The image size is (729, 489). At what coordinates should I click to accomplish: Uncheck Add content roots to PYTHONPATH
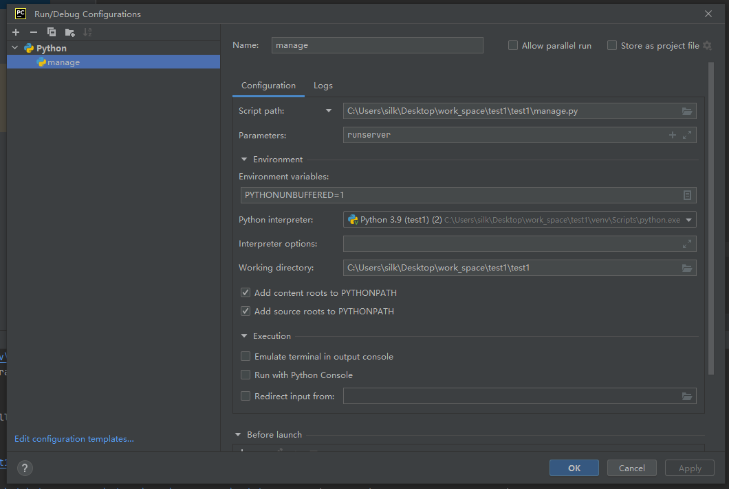pos(246,292)
